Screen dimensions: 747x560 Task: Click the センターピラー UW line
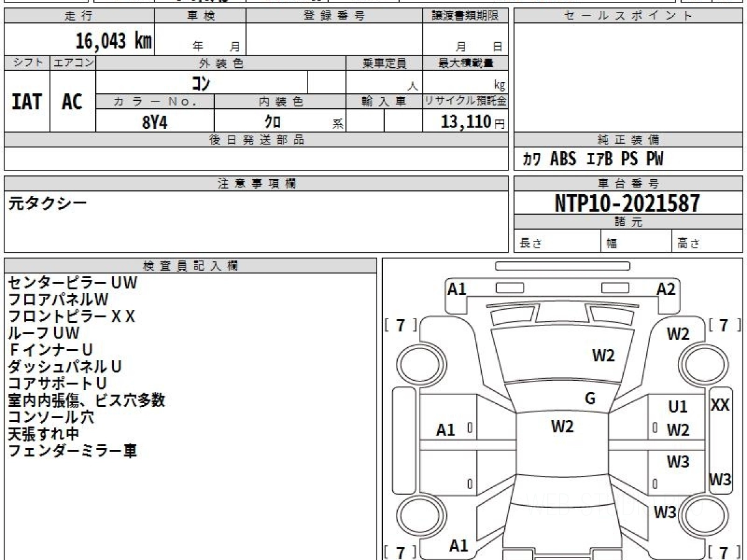[72, 282]
